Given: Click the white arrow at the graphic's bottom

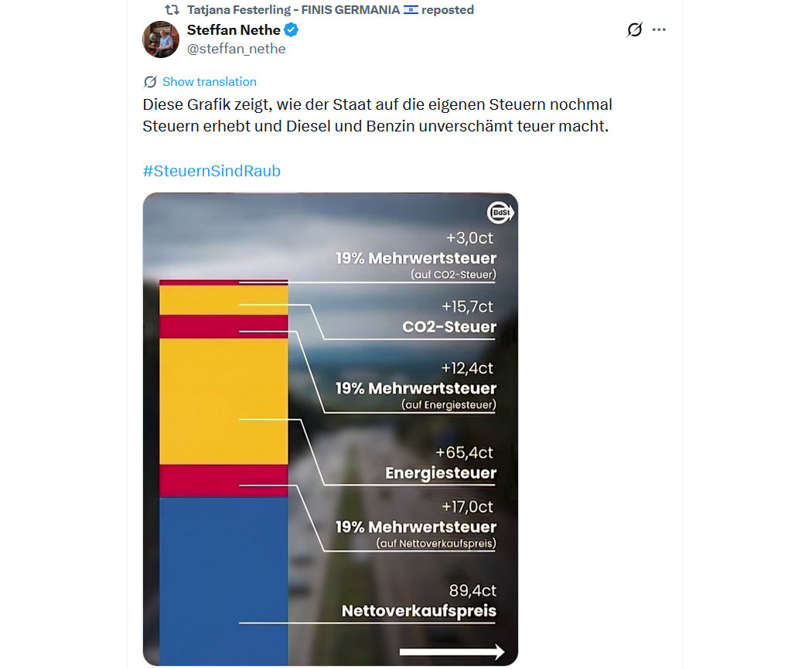Looking at the screenshot, I should point(452,652).
